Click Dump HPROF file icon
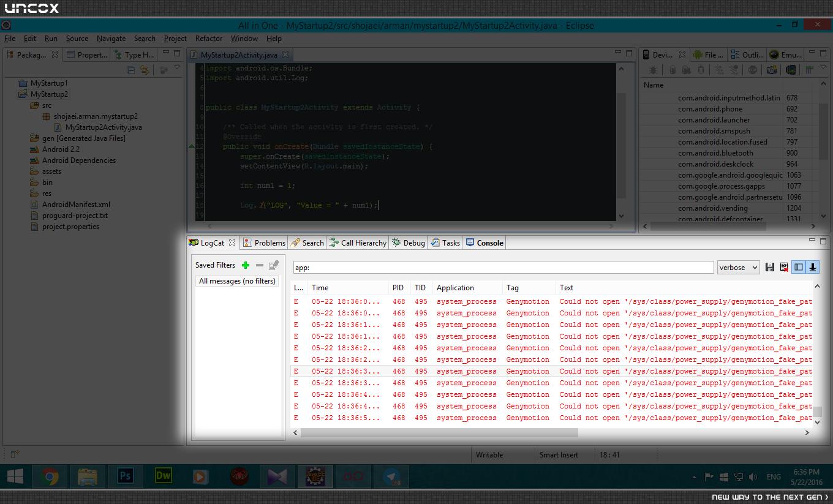Viewport: 833px width, 504px height. coord(687,70)
